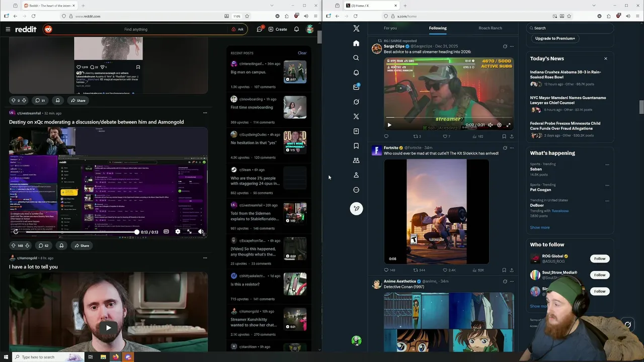Go to X home via the X logo
The width and height of the screenshot is (644, 362).
356,29
